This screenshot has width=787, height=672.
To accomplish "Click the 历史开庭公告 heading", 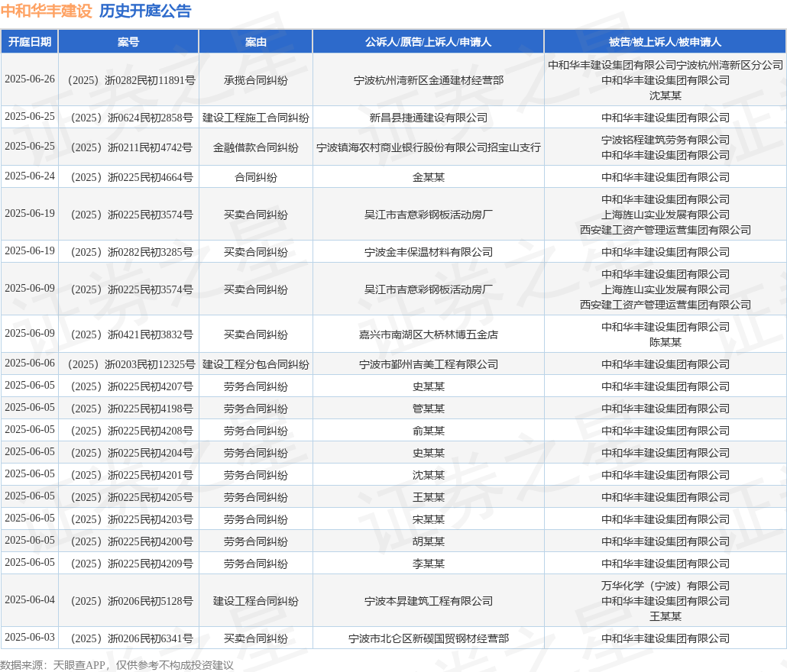I will 145,11.
